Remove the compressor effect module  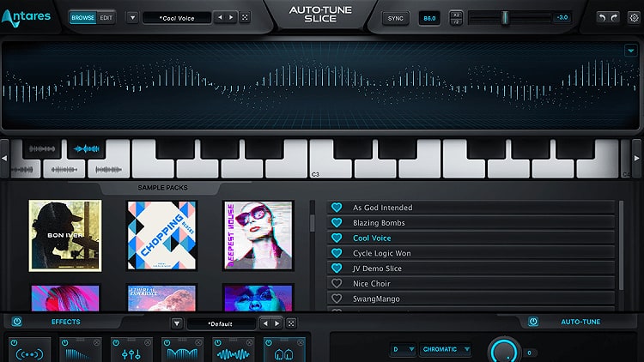(x=198, y=342)
